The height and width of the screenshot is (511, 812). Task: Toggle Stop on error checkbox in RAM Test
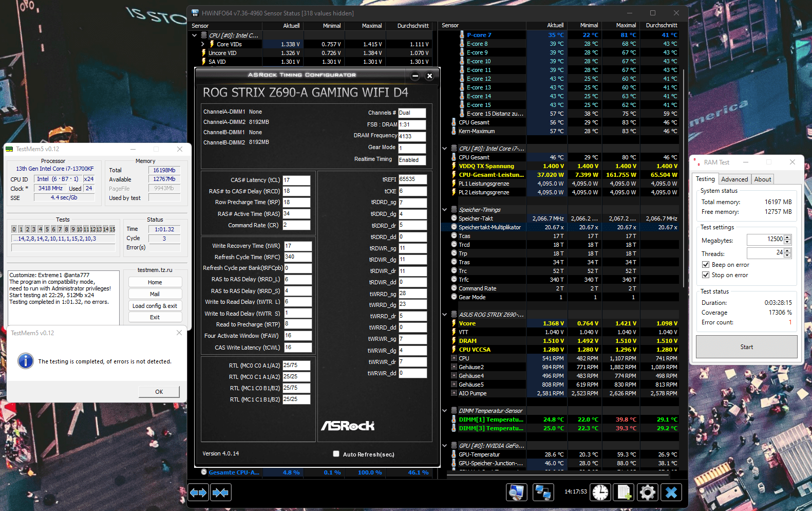706,275
